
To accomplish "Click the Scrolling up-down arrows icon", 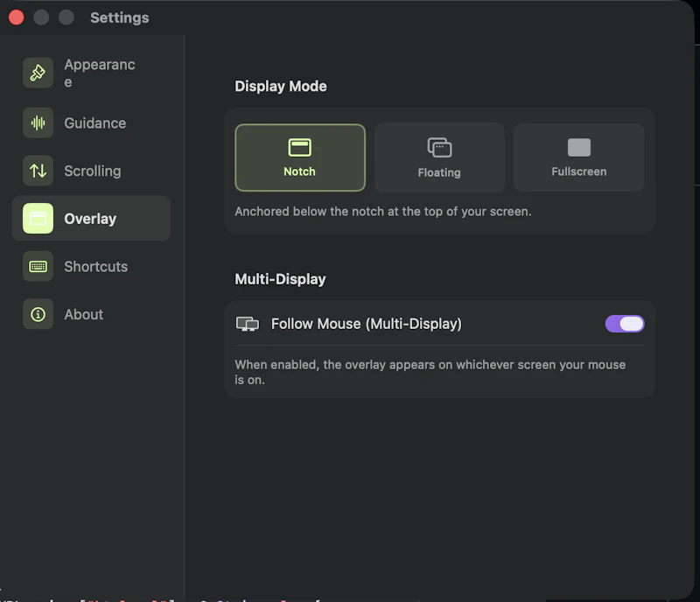I will [x=38, y=171].
